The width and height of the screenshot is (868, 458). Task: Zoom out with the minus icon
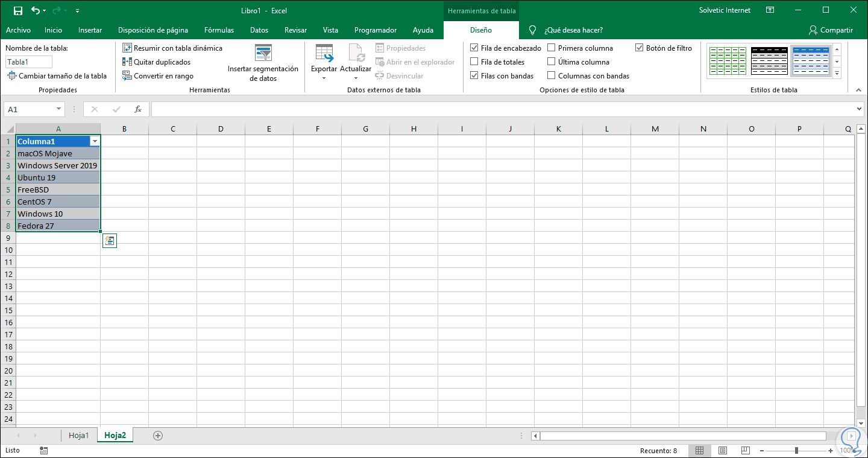[761, 451]
